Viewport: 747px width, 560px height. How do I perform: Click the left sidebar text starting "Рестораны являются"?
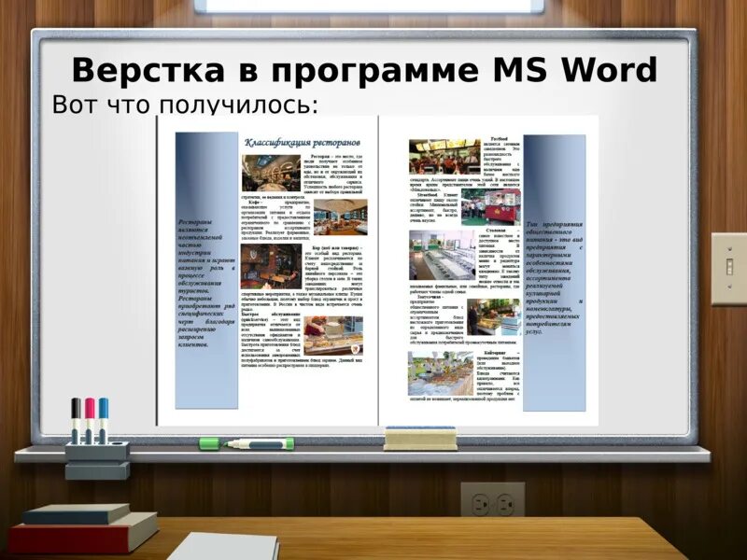[206, 283]
